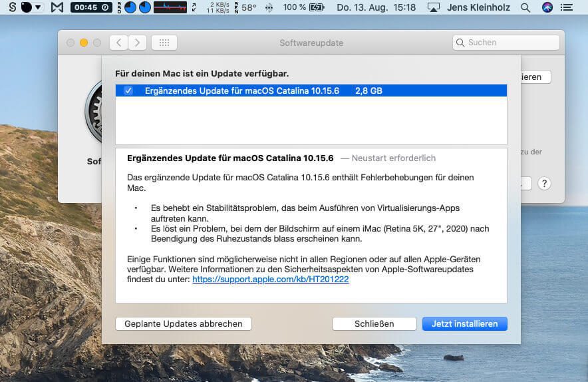
Task: Click Bluetooth icon in menu bar
Action: point(269,7)
